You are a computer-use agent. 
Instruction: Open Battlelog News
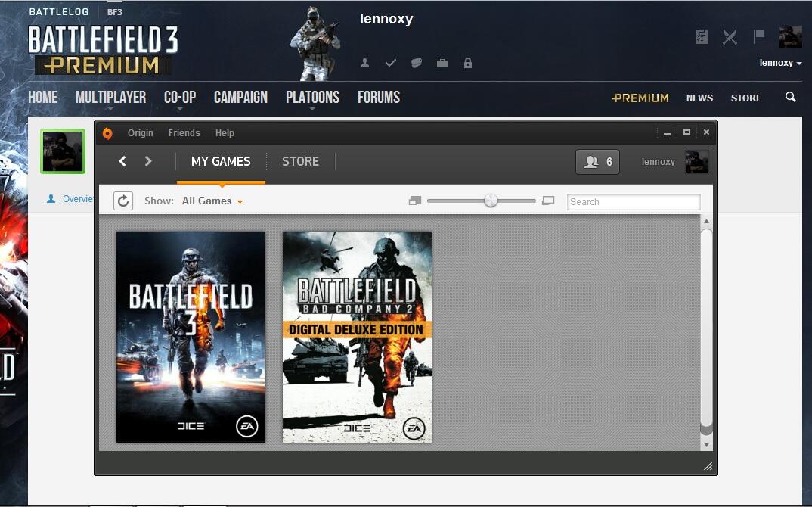pyautogui.click(x=699, y=98)
